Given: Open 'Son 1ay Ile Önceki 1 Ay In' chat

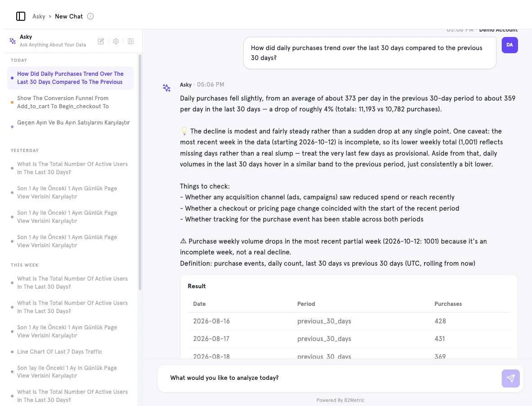Looking at the screenshot, I should (x=70, y=372).
